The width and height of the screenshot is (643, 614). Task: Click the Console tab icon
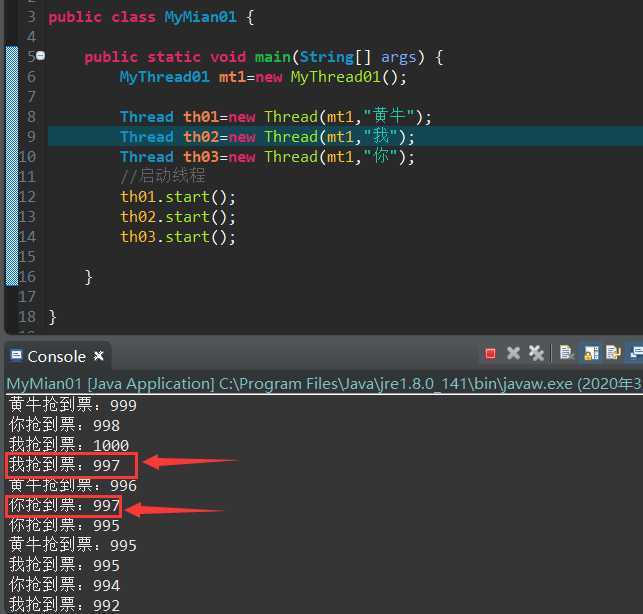click(16, 355)
